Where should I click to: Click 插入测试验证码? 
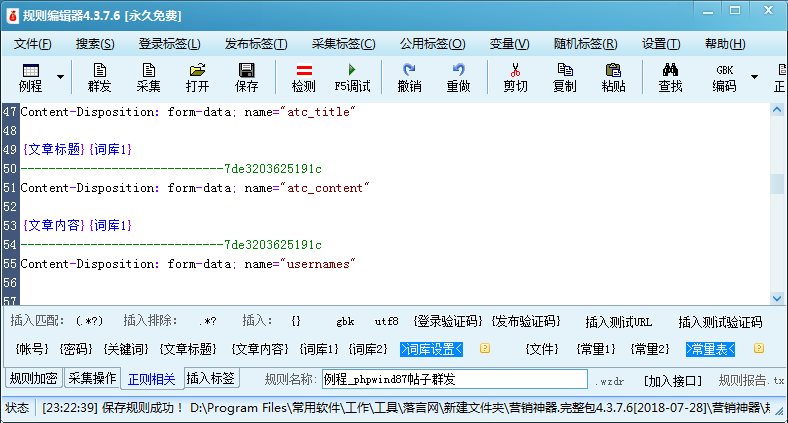point(720,322)
